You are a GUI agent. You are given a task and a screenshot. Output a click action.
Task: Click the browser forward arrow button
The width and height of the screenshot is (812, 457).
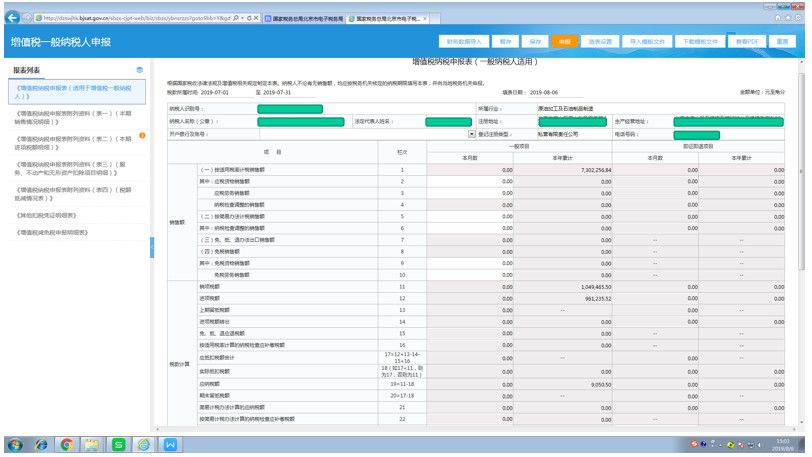[x=26, y=18]
